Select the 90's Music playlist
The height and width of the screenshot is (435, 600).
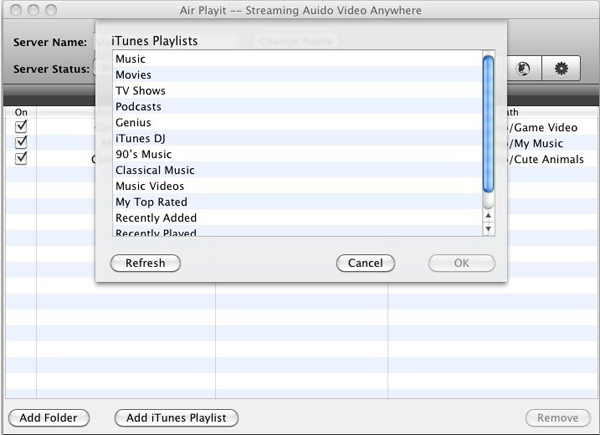coord(298,154)
